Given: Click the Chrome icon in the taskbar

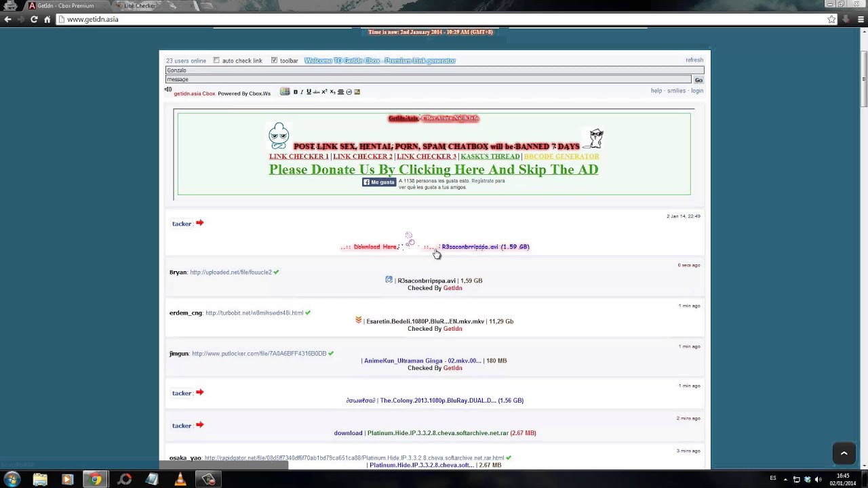Looking at the screenshot, I should coord(96,479).
